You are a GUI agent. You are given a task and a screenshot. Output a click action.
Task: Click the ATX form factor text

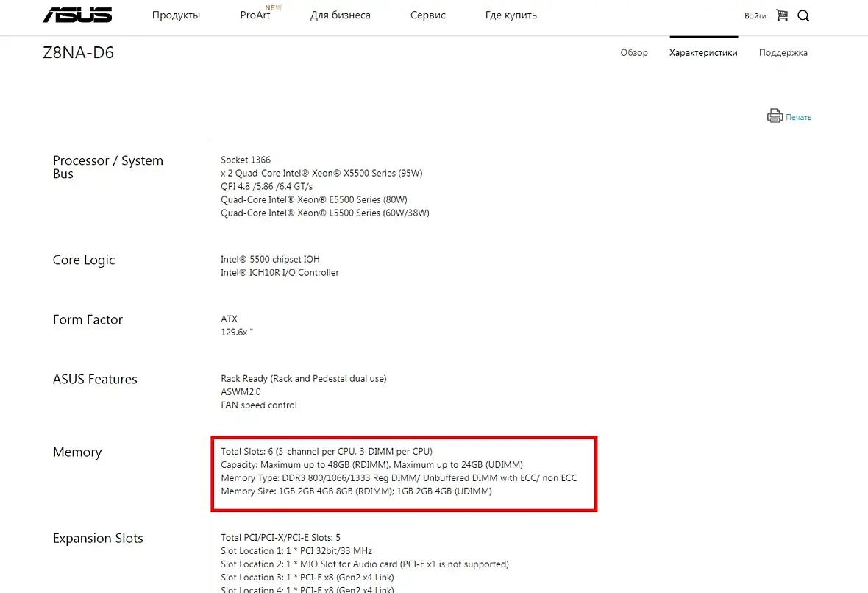230,319
